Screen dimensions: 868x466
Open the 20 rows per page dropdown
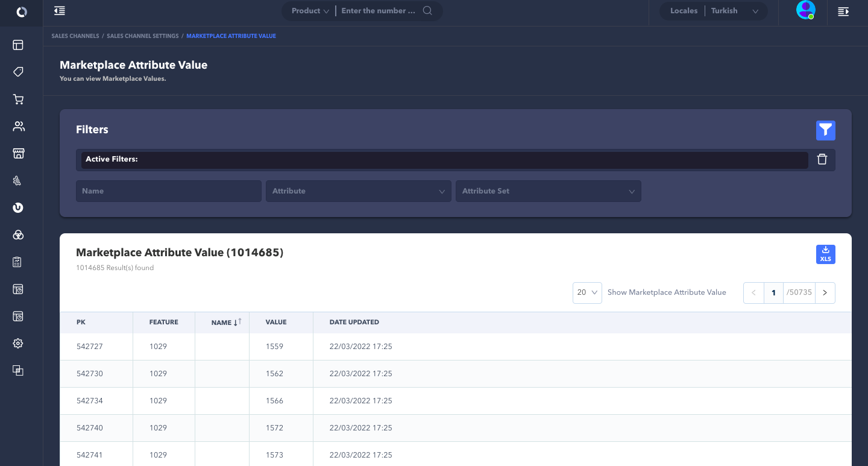(x=587, y=292)
